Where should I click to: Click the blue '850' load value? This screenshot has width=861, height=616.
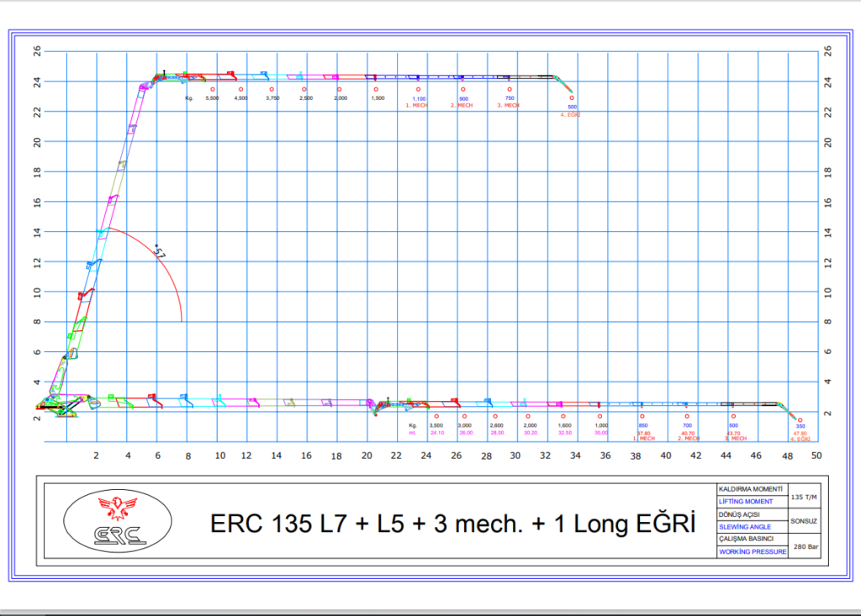pos(643,425)
